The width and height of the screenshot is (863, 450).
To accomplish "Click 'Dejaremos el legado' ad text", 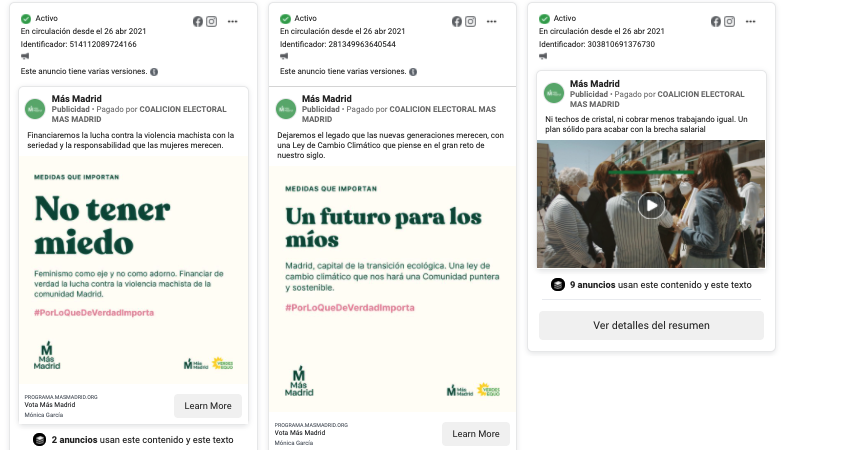I will click(x=391, y=145).
